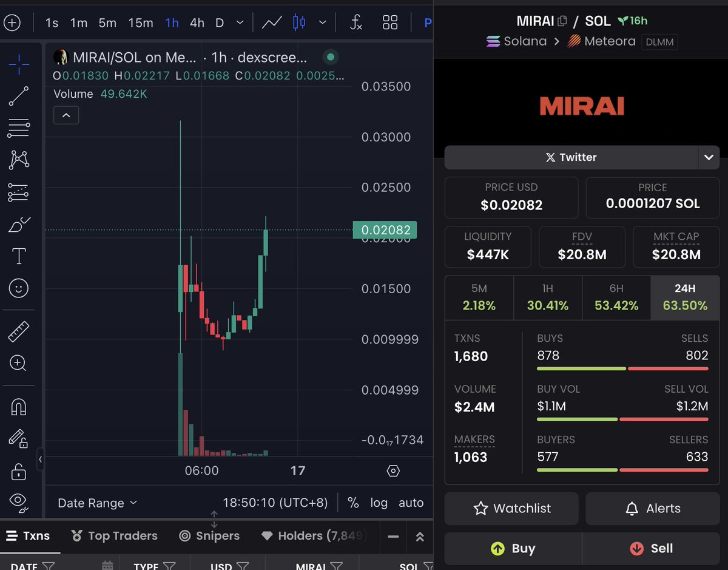
Task: Click the Sell button
Action: (651, 549)
